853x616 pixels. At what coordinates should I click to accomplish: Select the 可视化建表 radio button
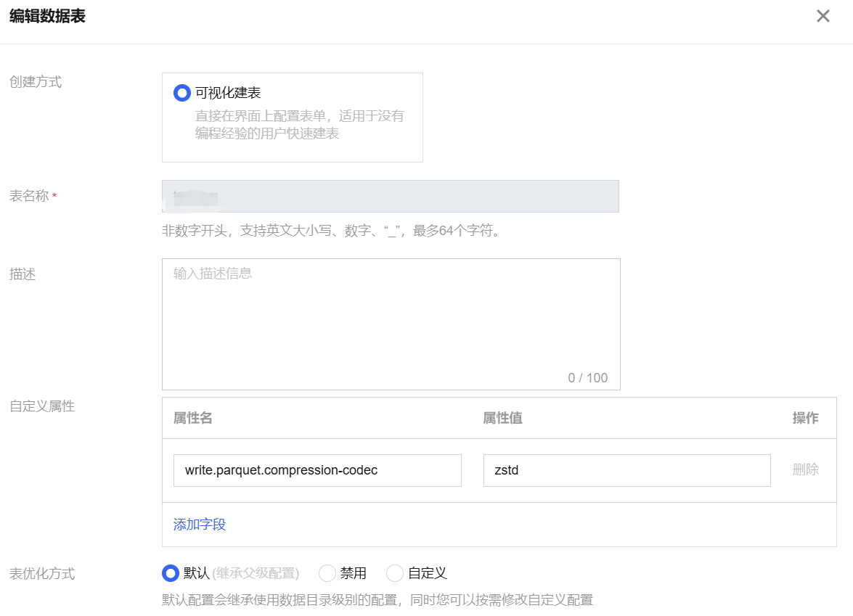182,93
